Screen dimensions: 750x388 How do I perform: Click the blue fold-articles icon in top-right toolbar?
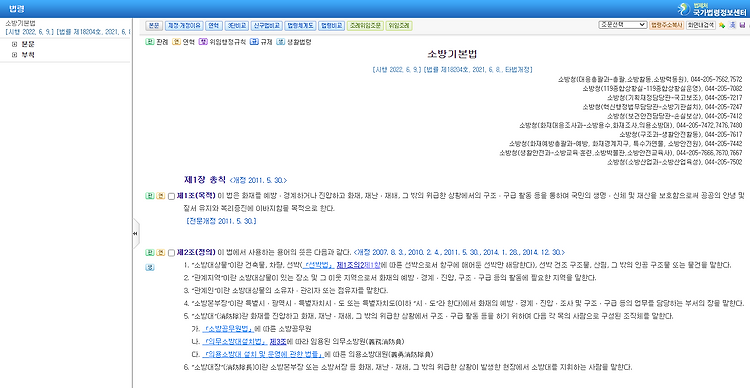click(732, 25)
